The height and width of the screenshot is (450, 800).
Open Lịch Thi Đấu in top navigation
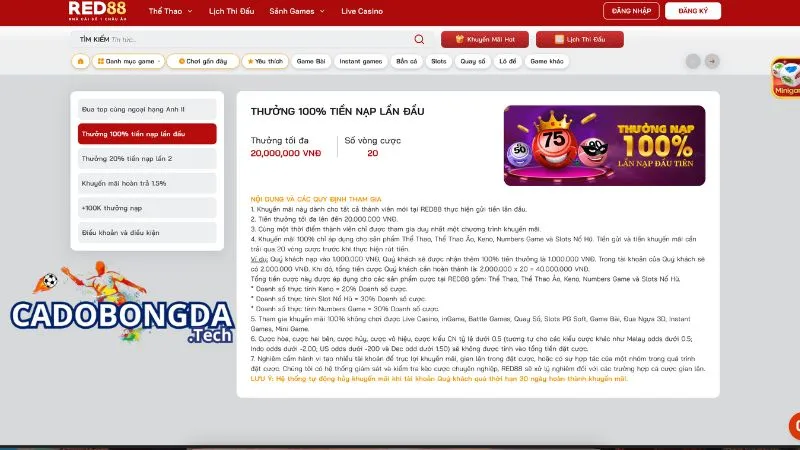(231, 11)
